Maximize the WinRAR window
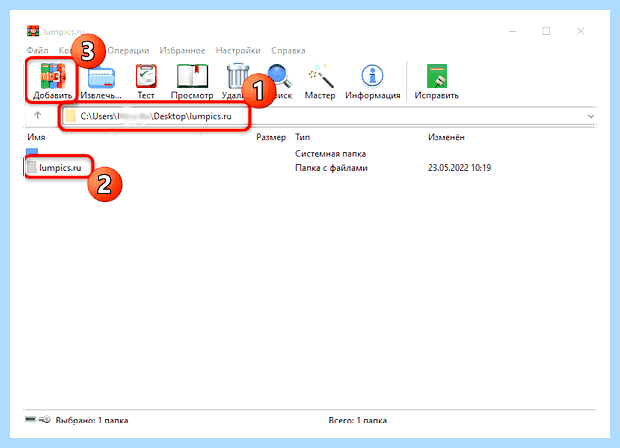620x448 pixels. click(546, 31)
